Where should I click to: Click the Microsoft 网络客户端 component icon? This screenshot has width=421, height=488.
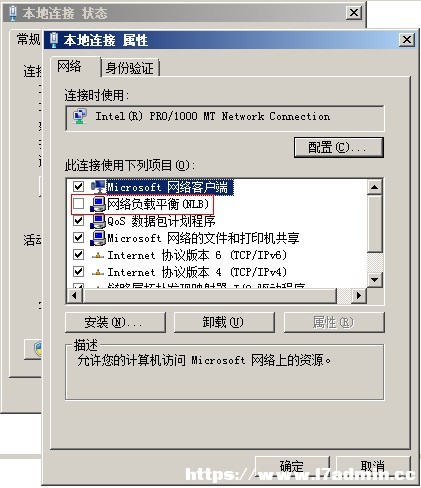coord(98,187)
